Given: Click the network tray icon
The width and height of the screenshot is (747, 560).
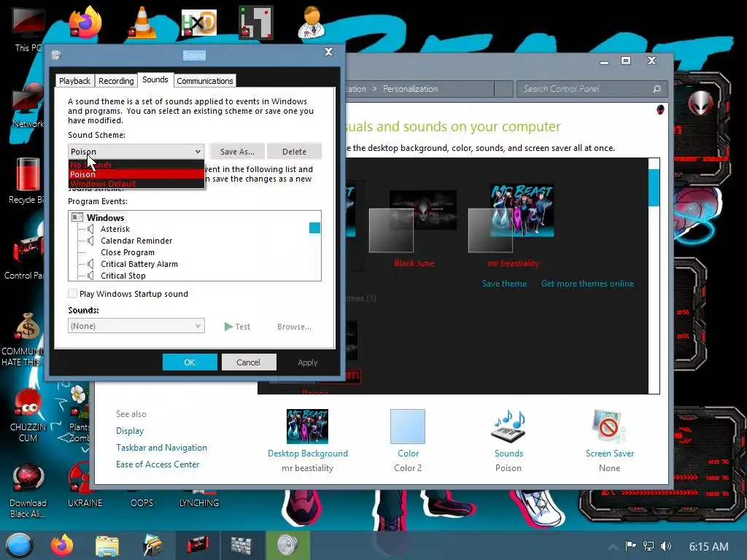Looking at the screenshot, I should [649, 546].
